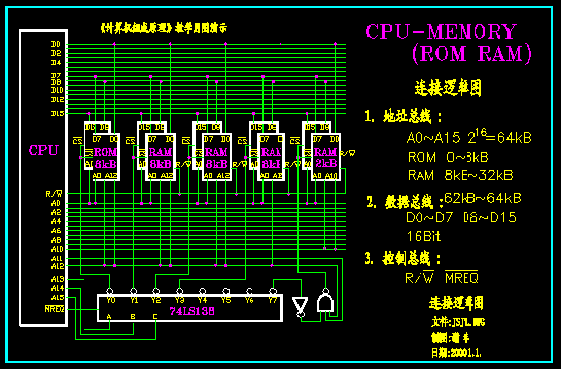
Task: Select the CPU block label
Action: pyautogui.click(x=43, y=150)
